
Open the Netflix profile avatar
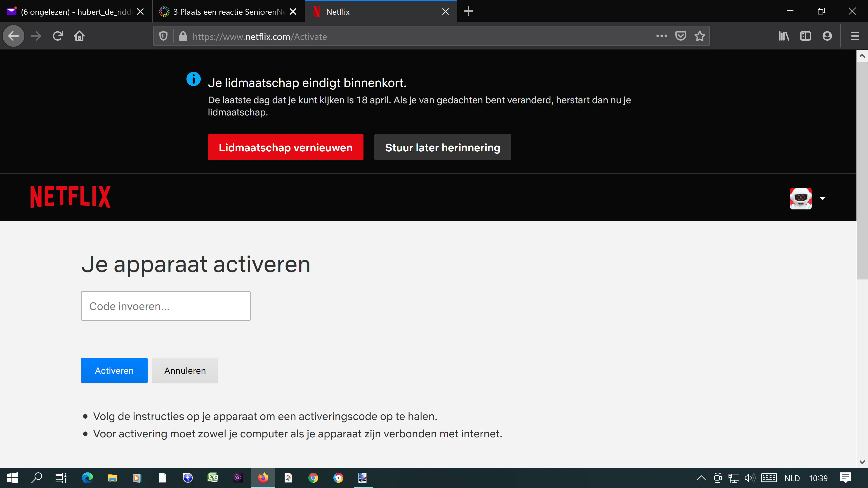[x=801, y=198]
